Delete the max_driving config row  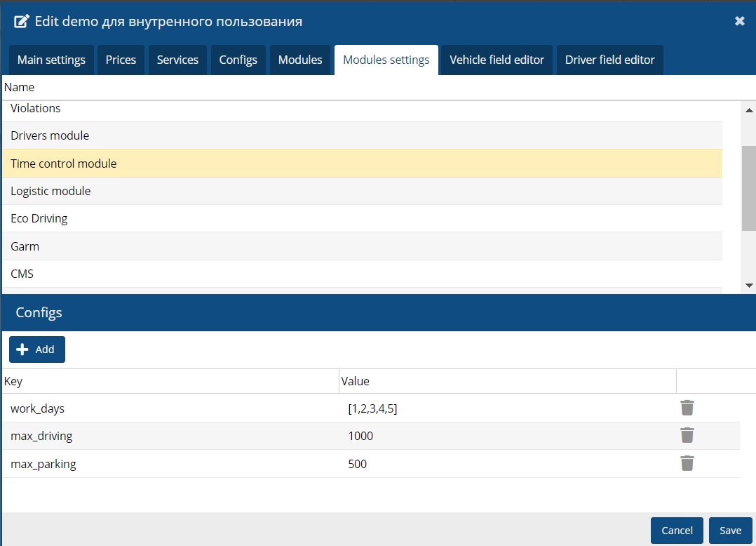click(x=687, y=435)
